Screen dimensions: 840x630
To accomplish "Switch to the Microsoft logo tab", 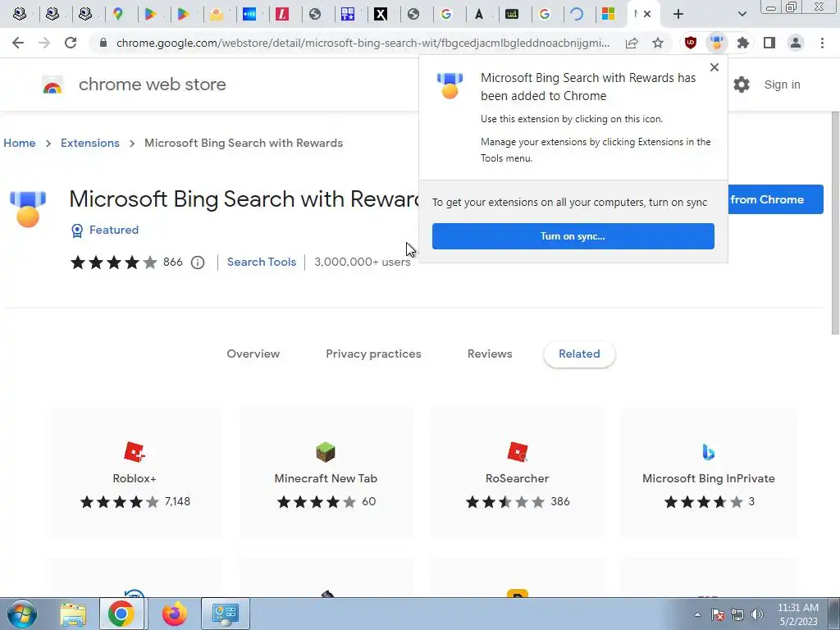I will [608, 15].
